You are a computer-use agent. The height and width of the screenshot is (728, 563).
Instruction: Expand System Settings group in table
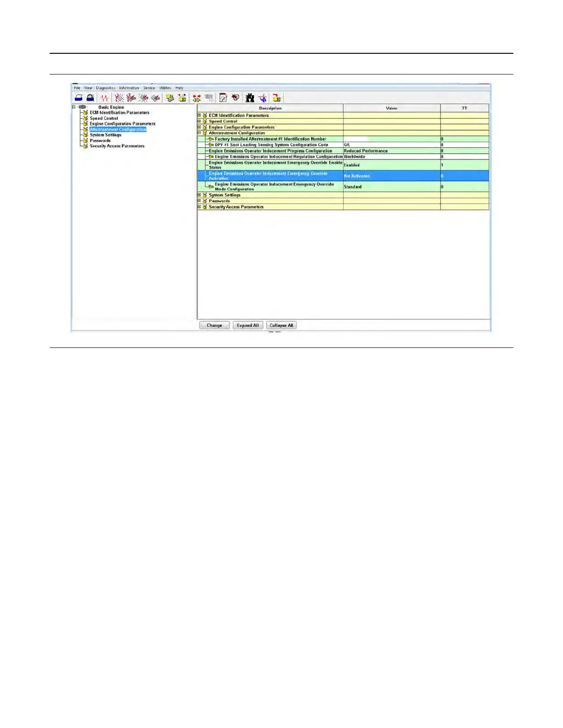[199, 195]
